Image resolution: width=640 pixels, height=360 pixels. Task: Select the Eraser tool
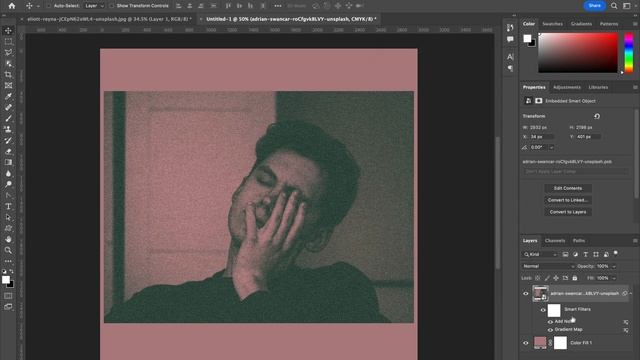(8, 151)
